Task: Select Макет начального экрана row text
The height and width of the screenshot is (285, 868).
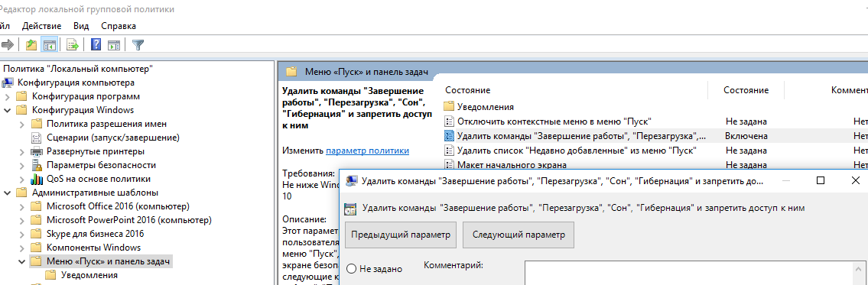Action: (x=512, y=164)
